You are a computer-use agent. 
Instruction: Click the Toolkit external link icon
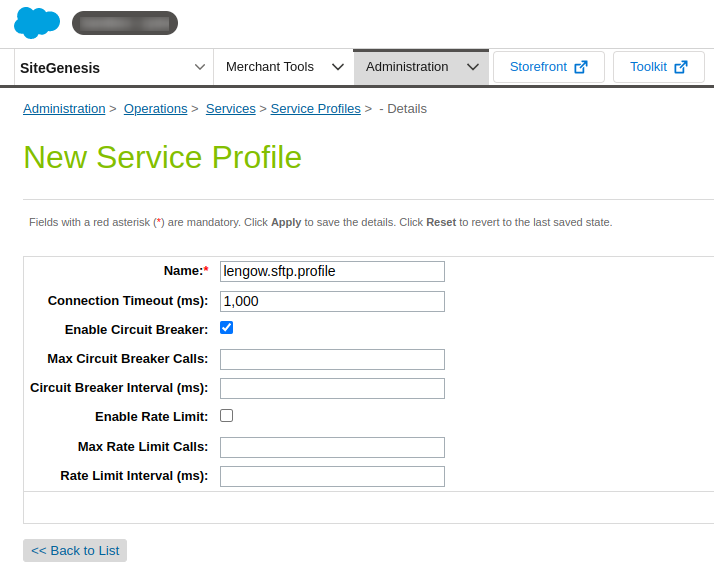(681, 67)
